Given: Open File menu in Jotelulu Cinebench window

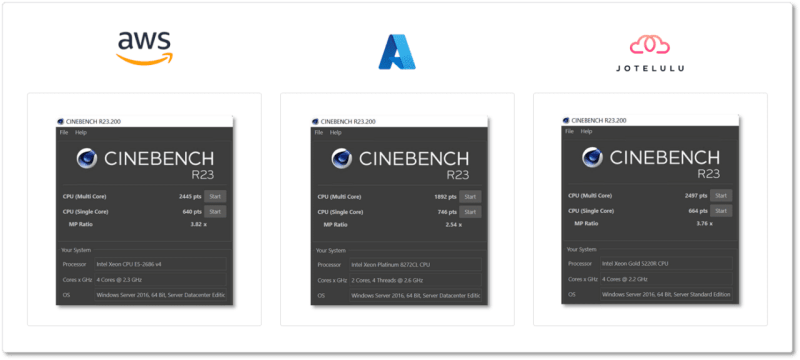Looking at the screenshot, I should point(569,132).
